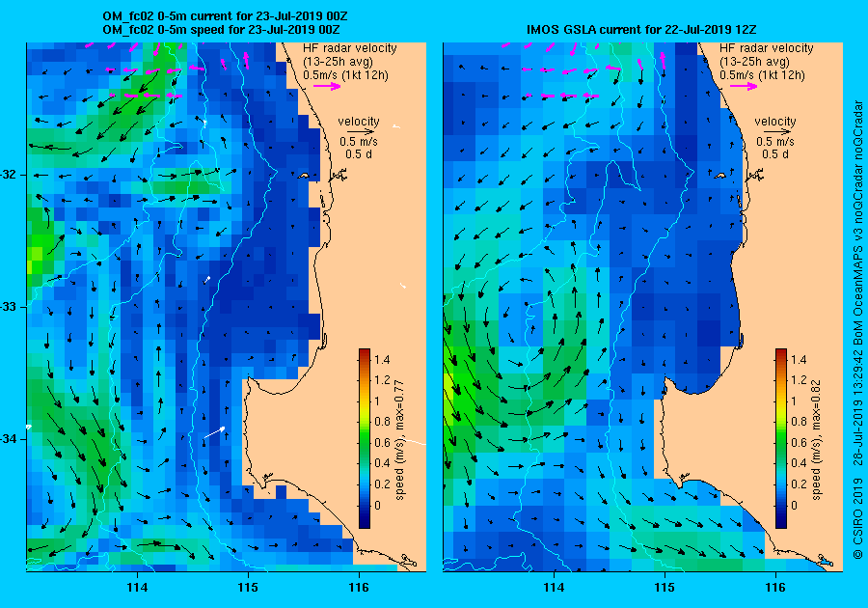Select Rottnest Island shape in the left map
This screenshot has width=868, height=608.
[303, 176]
